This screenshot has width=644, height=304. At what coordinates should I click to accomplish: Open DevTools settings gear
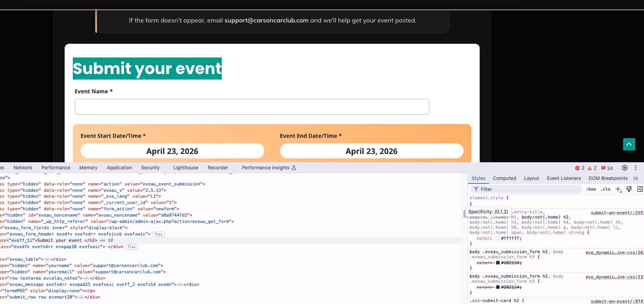point(625,168)
